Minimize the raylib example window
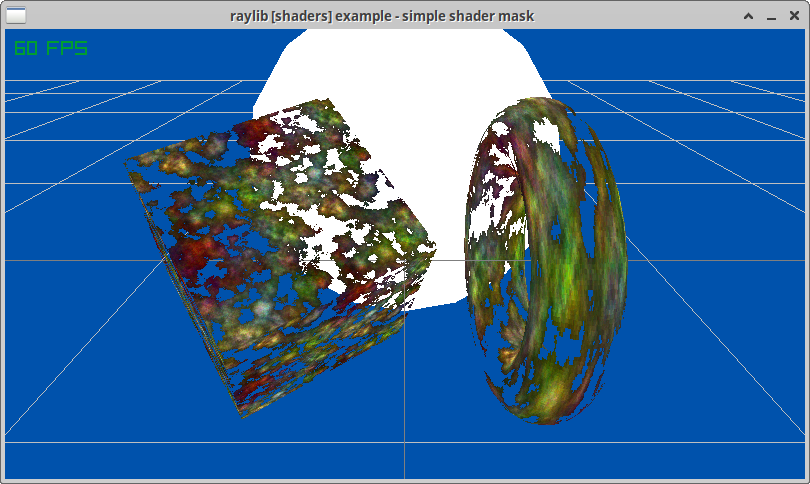 tap(771, 17)
